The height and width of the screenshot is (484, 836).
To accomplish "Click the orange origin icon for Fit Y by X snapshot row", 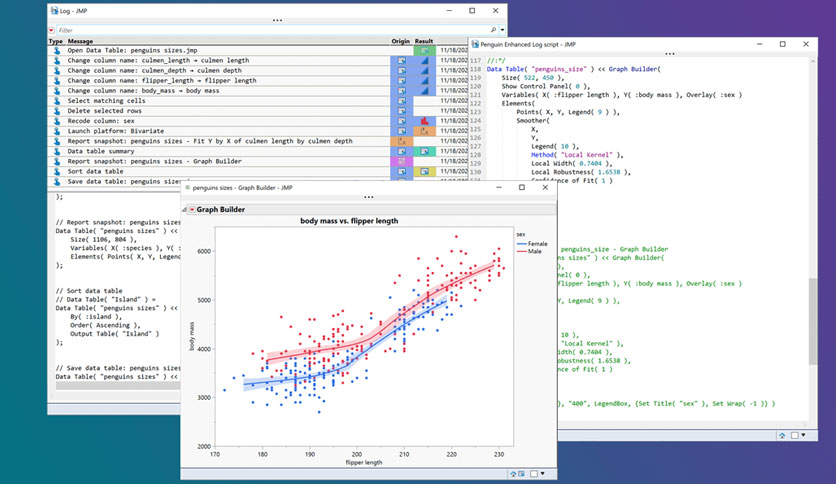I will (401, 141).
